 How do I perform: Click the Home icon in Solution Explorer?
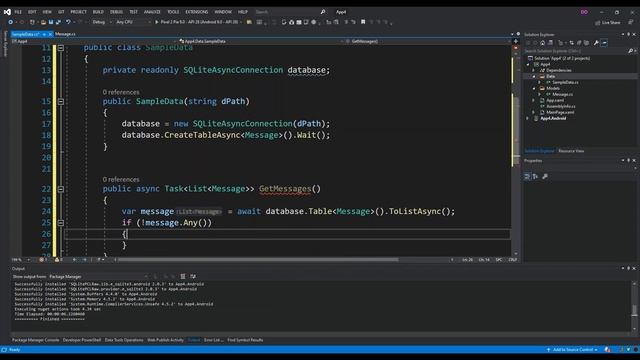tap(542, 43)
